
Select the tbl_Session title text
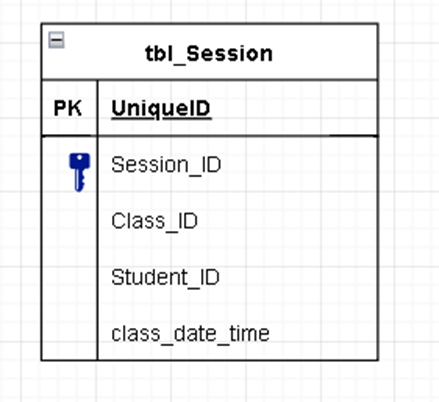click(209, 54)
